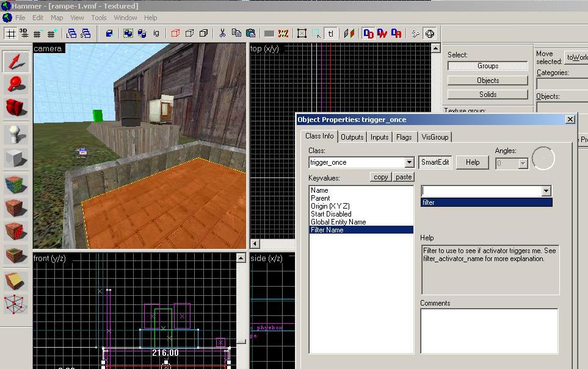588x369 pixels.
Task: Toggle the gray cordon state button
Action: point(269,34)
